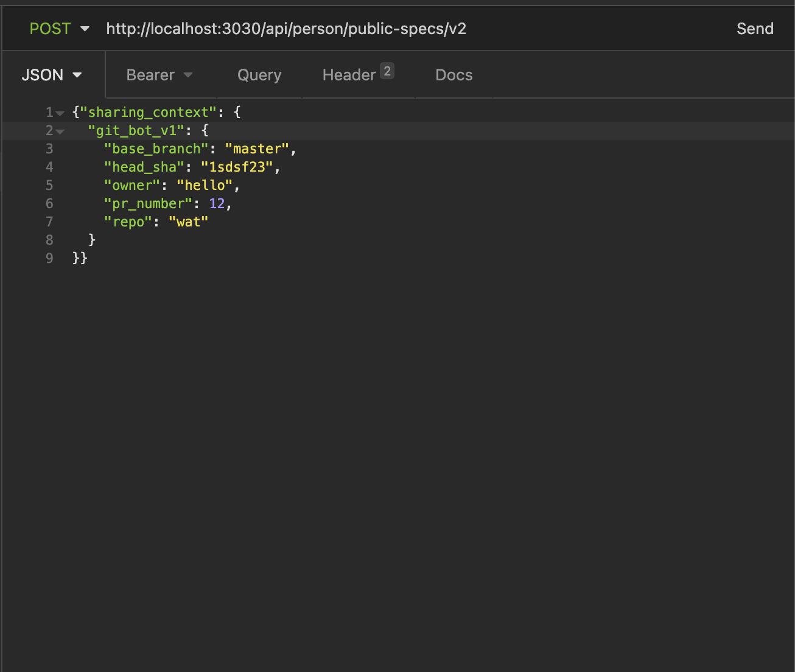Click the repo value "wat"
This screenshot has height=672, width=795.
tap(188, 222)
